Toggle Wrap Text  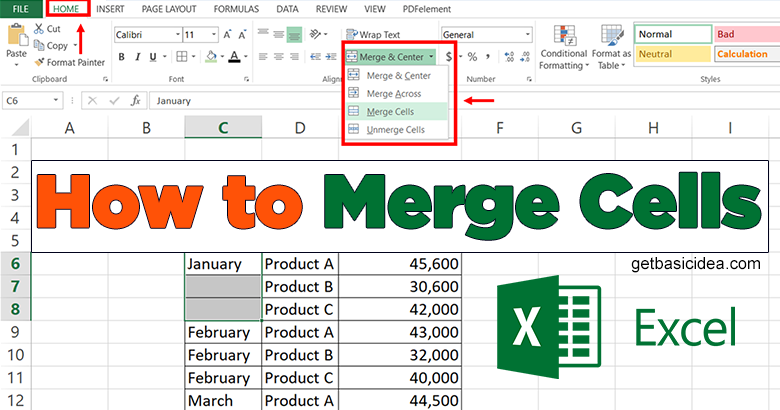tap(373, 34)
